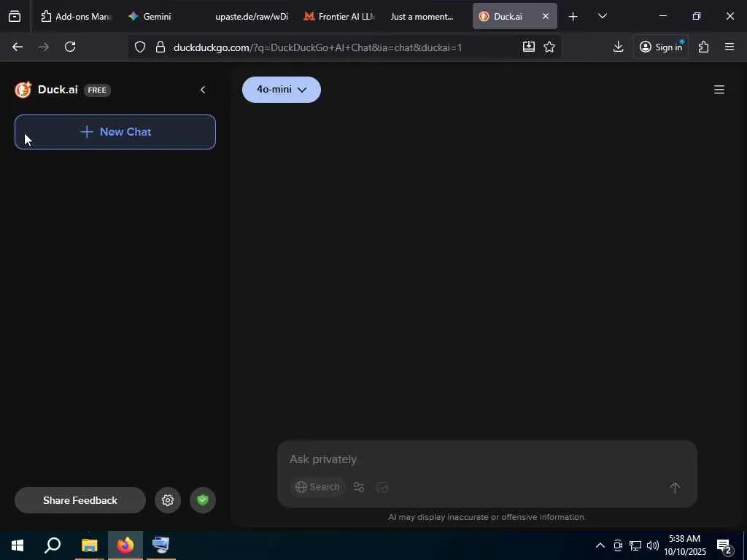Click the Firefox taskbar icon
The image size is (747, 560).
[125, 545]
